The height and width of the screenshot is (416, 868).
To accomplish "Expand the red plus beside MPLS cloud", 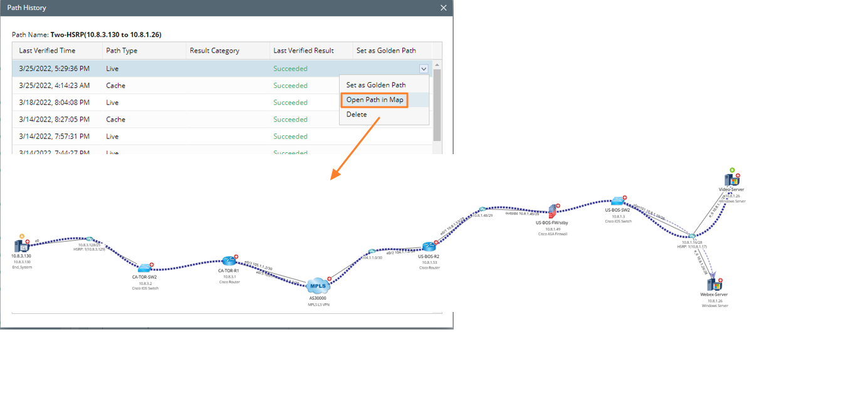I will pos(329,279).
